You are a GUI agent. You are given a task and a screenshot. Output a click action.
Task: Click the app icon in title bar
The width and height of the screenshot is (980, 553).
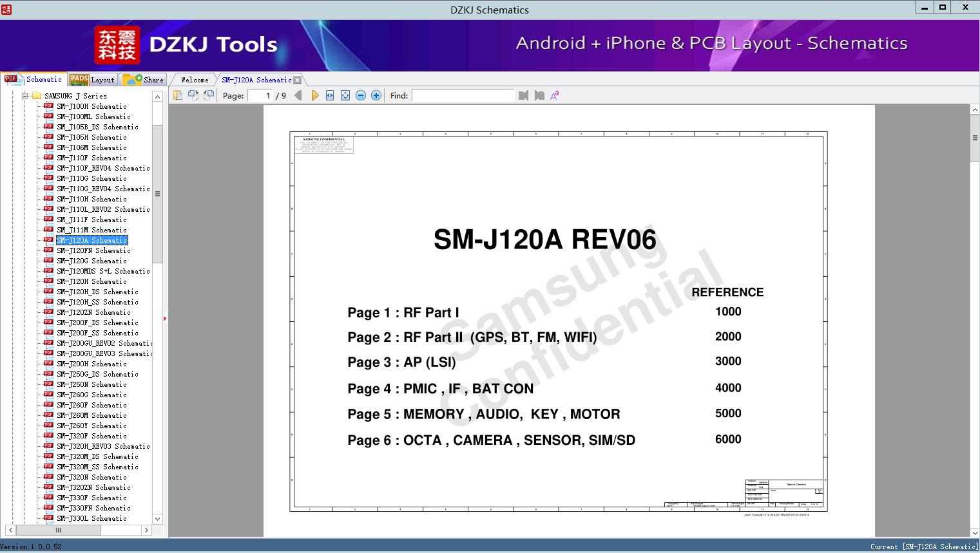pyautogui.click(x=6, y=9)
